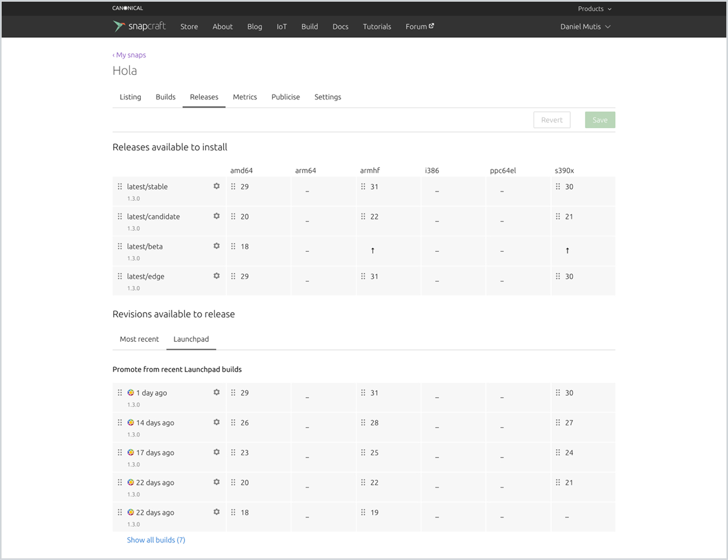
Task: Select s390x revision 30 in latest/edge
Action: coord(569,276)
